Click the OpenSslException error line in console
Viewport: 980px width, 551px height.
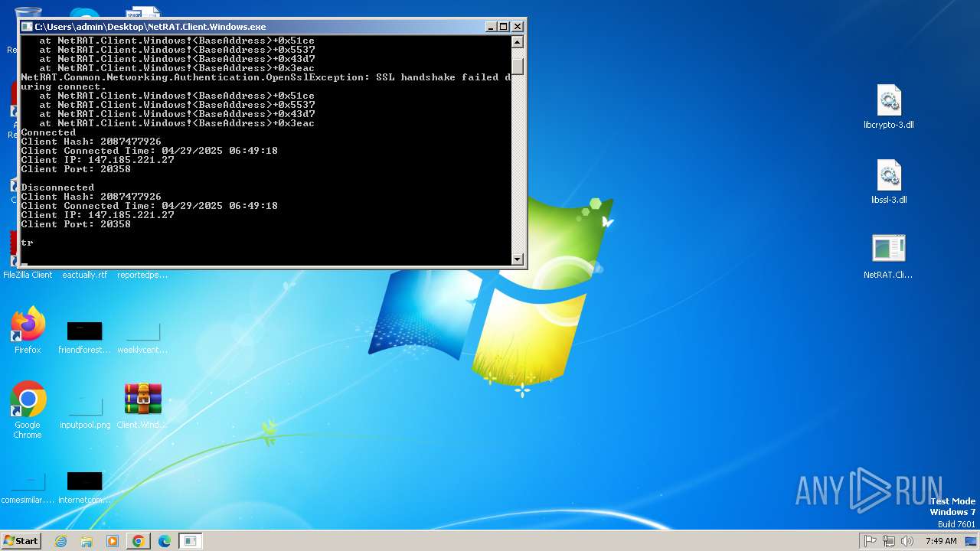pos(266,82)
